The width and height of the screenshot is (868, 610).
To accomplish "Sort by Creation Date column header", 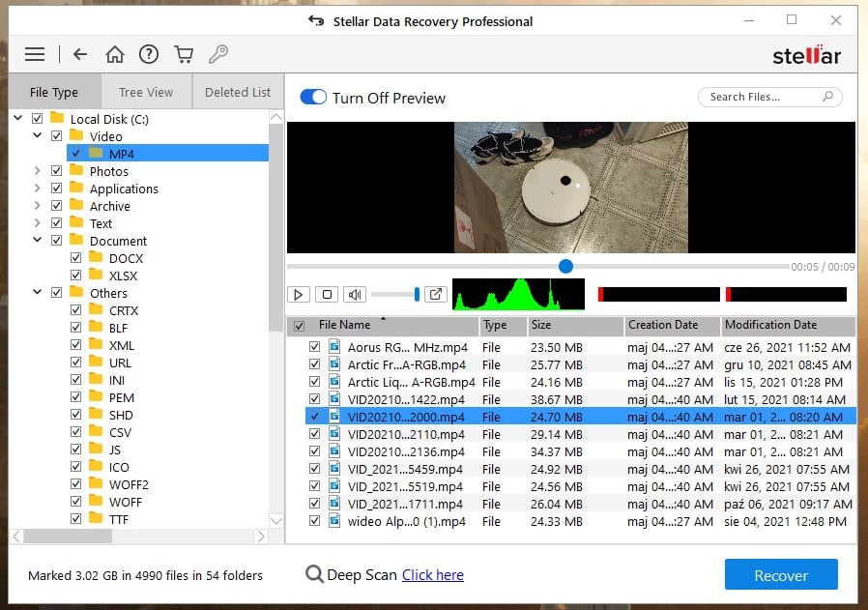I will (x=672, y=326).
